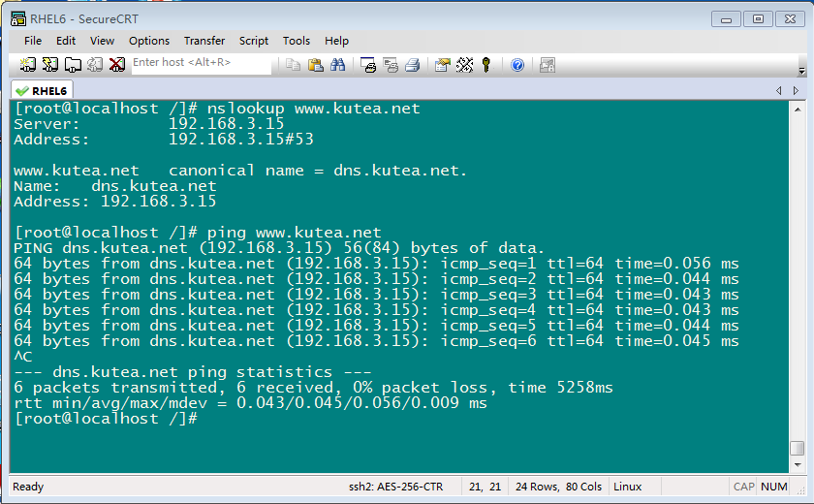Click the terminal scrollbar down arrow

(x=798, y=465)
